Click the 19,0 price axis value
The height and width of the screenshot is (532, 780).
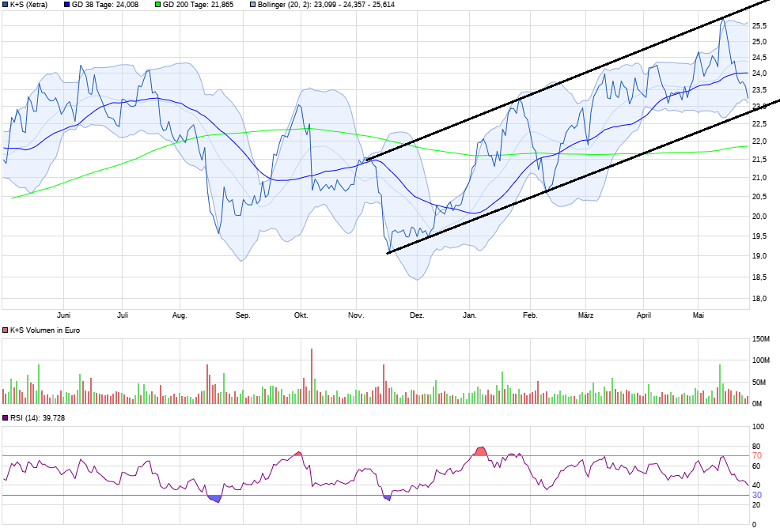click(759, 256)
